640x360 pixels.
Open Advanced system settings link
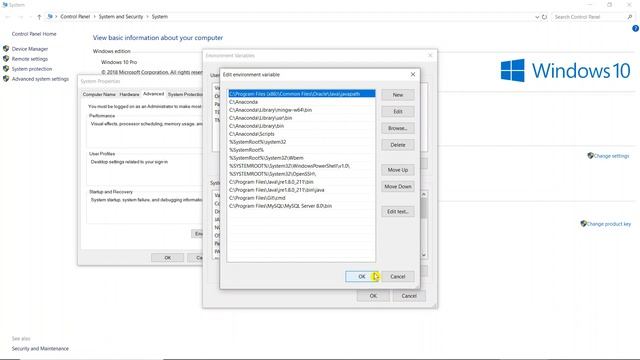tap(40, 79)
